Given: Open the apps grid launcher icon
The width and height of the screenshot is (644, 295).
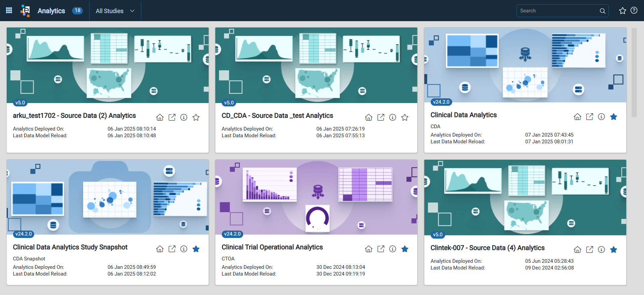Looking at the screenshot, I should [x=9, y=10].
